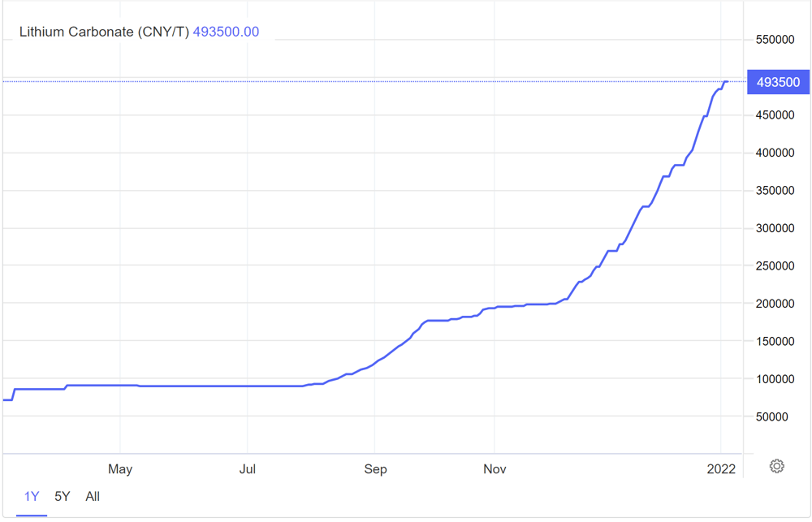Viewport: 812px width, 522px height.
Task: Click the Sep label on time axis
Action: pyautogui.click(x=375, y=468)
